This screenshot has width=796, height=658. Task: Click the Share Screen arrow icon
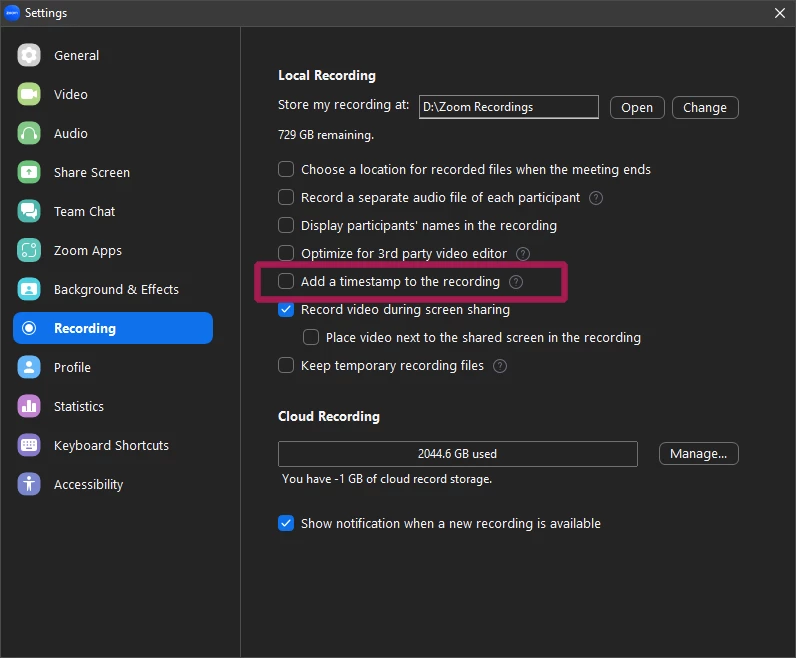tap(29, 172)
